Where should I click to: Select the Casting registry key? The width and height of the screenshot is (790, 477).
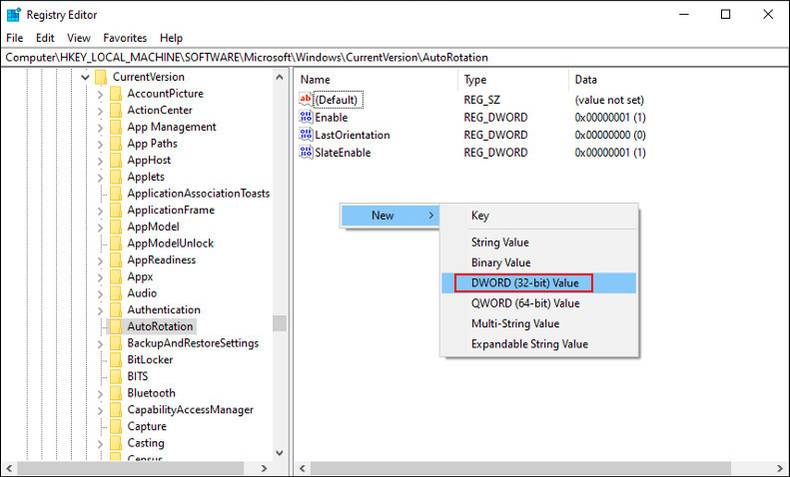pyautogui.click(x=146, y=443)
